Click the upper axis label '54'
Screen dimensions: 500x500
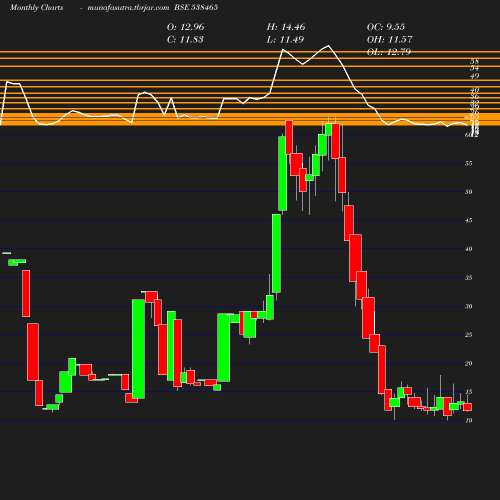click(474, 68)
